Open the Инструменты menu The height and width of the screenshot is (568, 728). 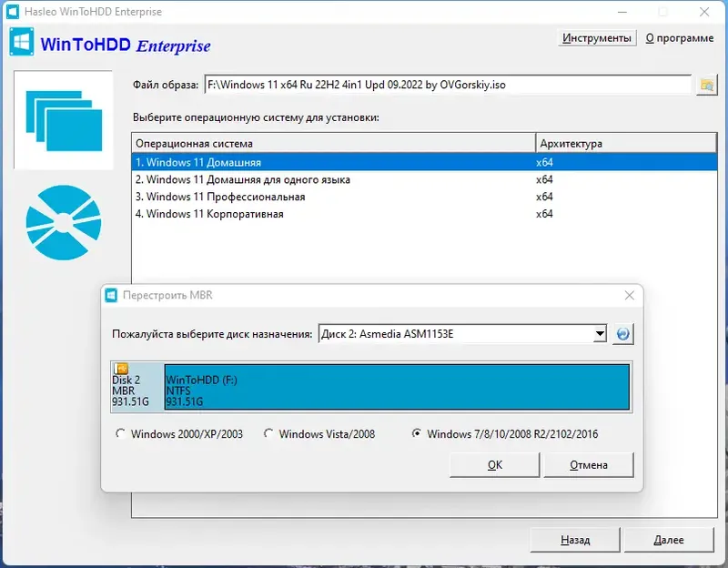point(597,38)
